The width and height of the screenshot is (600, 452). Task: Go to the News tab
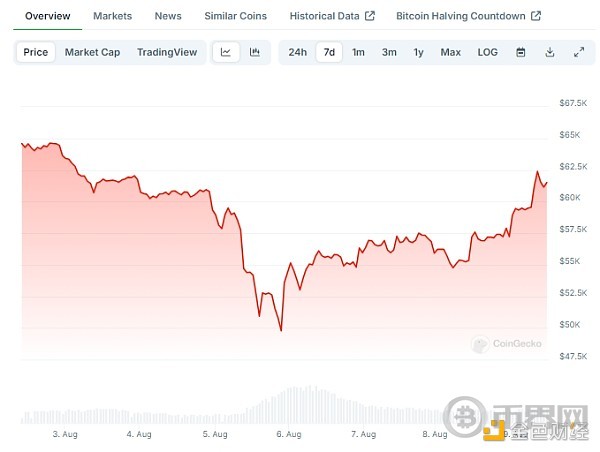168,16
